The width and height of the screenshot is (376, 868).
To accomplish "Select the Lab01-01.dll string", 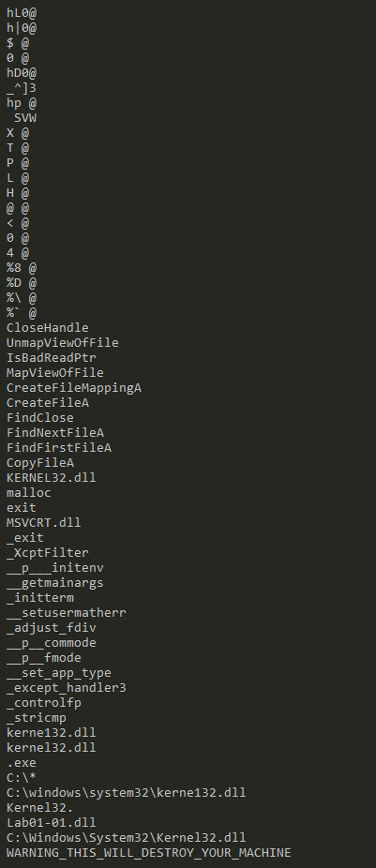I will click(52, 823).
